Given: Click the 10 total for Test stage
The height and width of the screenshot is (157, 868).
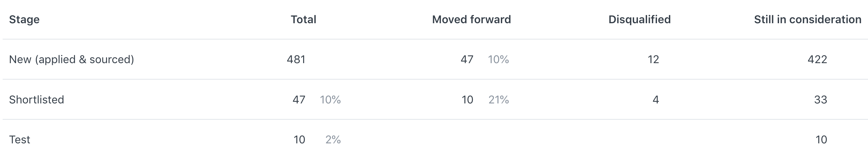Looking at the screenshot, I should point(299,139).
